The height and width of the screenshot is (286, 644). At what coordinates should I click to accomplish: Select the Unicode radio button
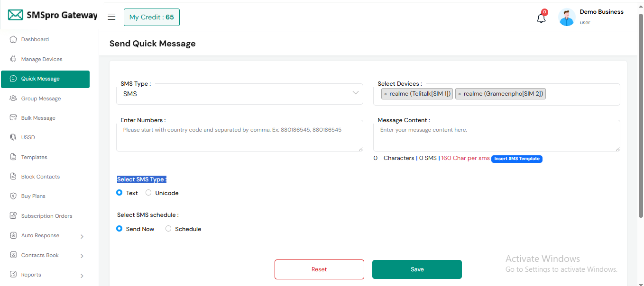(148, 193)
